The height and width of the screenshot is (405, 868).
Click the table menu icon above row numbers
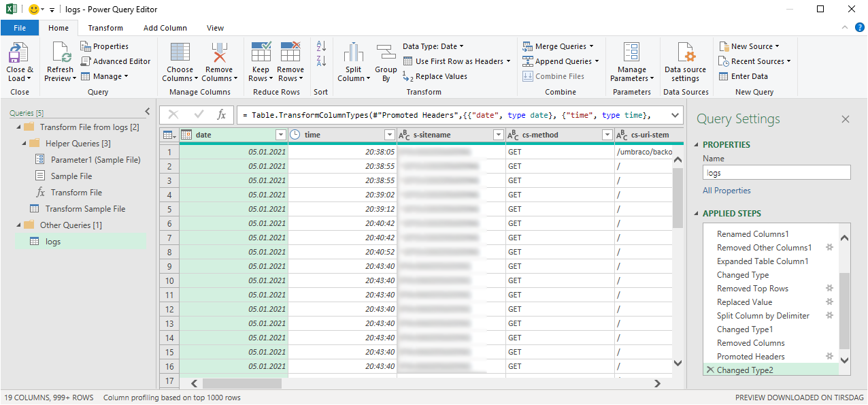coord(169,135)
